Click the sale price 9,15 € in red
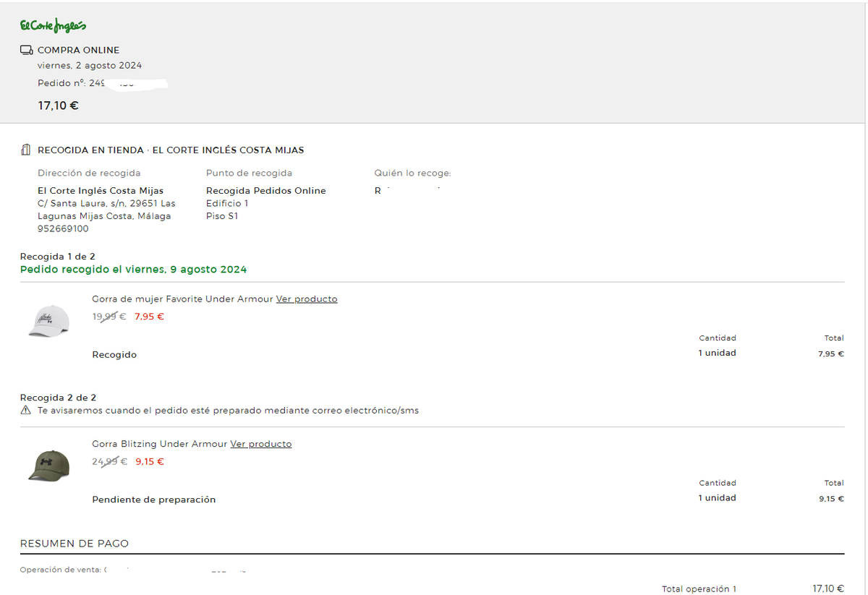This screenshot has height=595, width=868. [150, 462]
